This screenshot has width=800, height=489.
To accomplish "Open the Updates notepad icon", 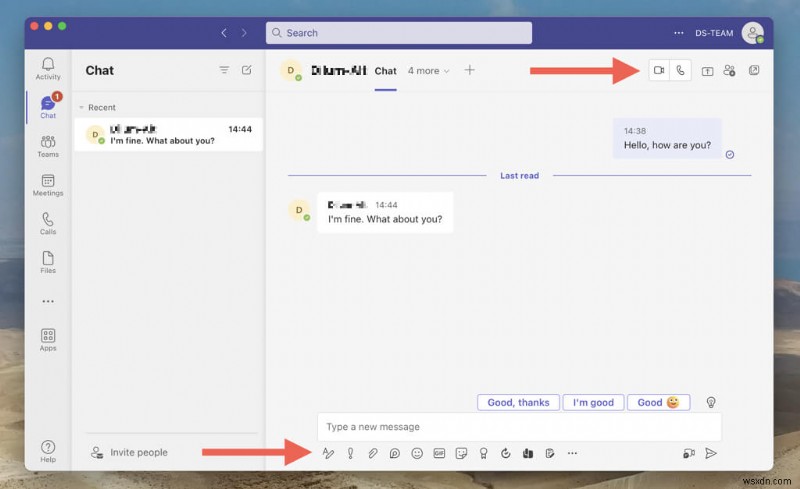I will [550, 453].
